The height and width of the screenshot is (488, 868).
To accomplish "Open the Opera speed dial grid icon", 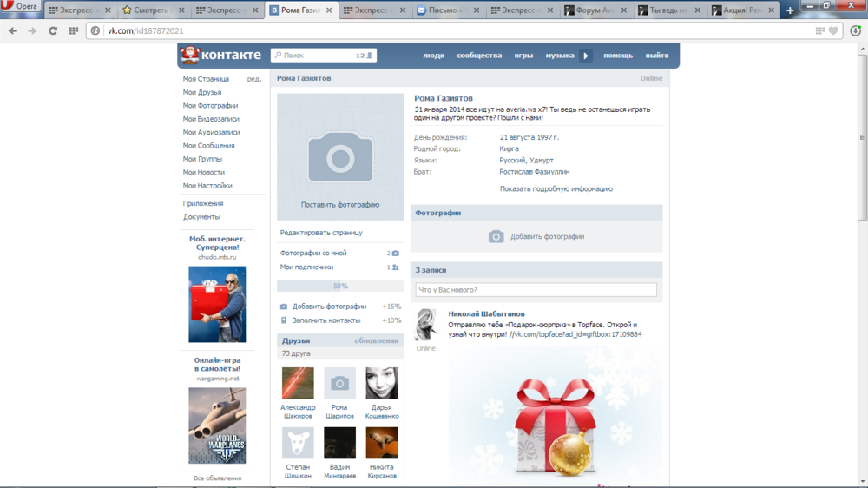I will pyautogui.click(x=73, y=30).
